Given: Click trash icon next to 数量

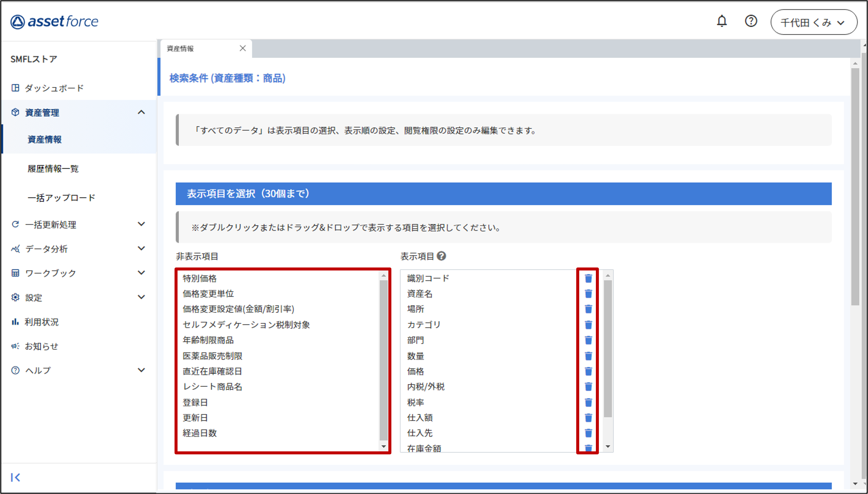Looking at the screenshot, I should tap(588, 356).
